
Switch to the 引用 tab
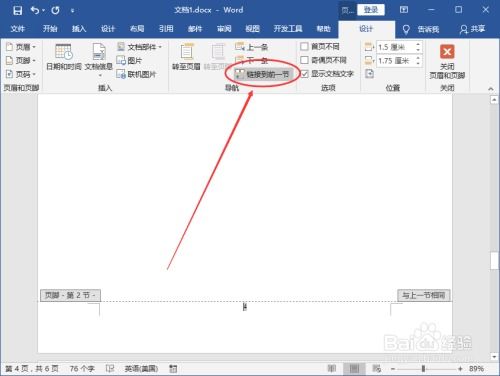(166, 29)
